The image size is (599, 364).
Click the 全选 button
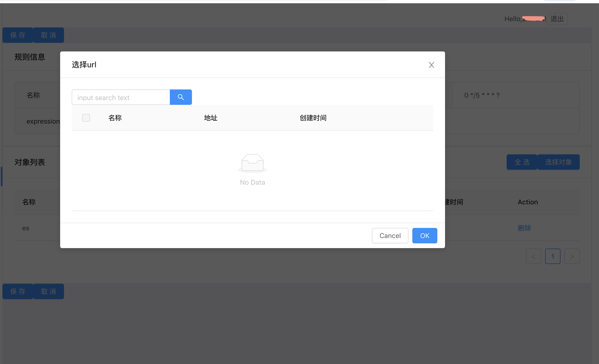(522, 162)
